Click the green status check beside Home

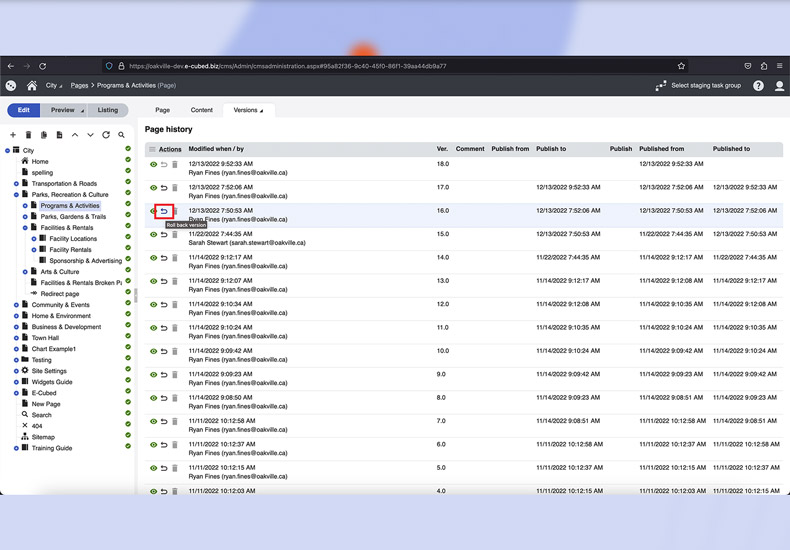click(128, 161)
